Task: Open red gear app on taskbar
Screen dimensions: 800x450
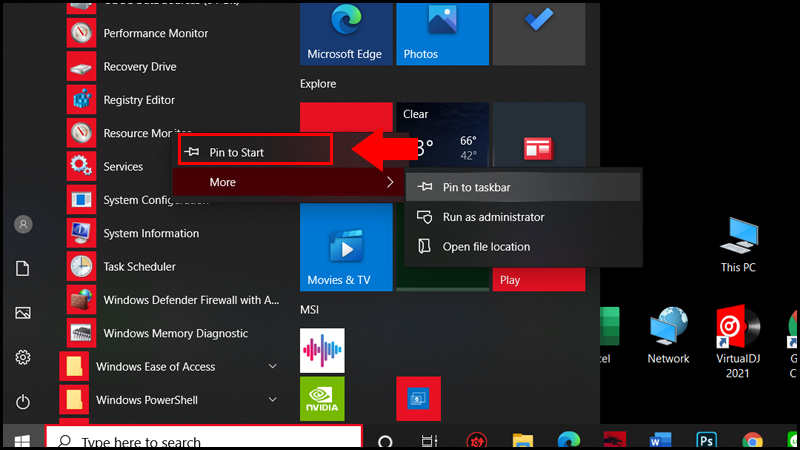Action: click(477, 441)
